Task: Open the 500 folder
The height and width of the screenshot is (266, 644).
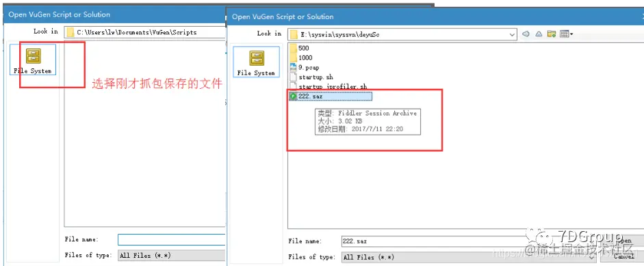Action: point(299,48)
